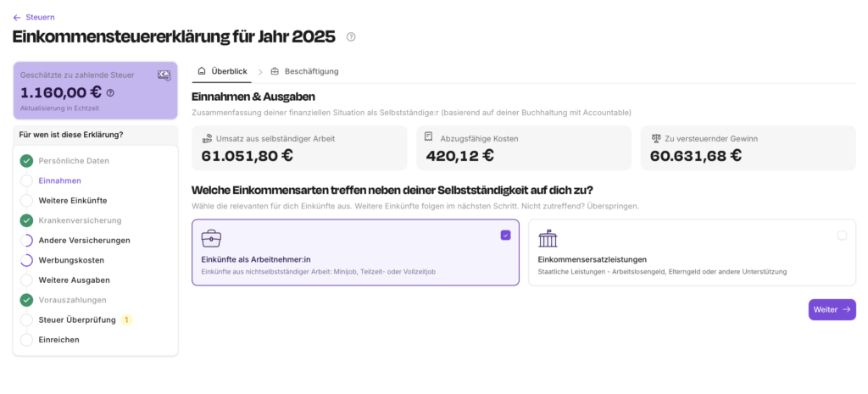Open the Krankenversicherung step

point(80,220)
